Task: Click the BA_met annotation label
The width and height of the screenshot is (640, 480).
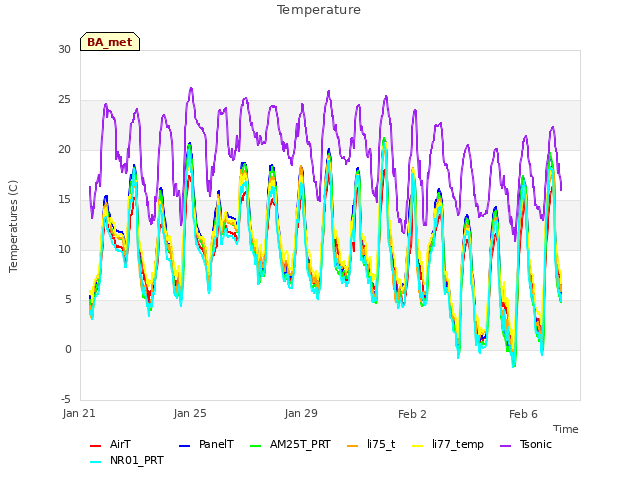Action: [110, 42]
